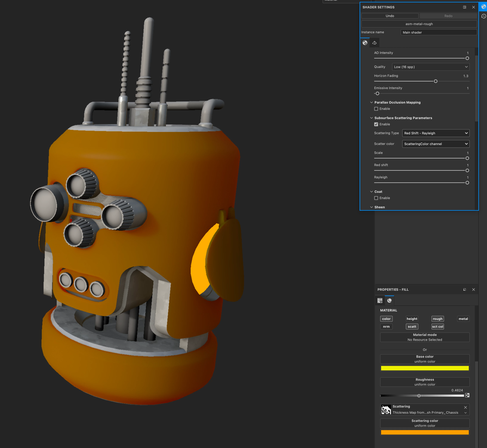Select the material sphere tab in Properties
This screenshot has height=448, width=487.
[x=389, y=301]
